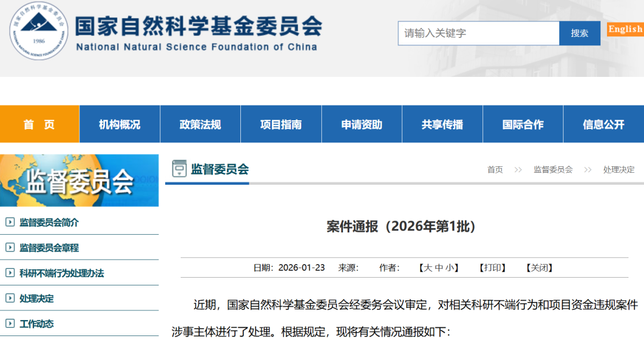
Task: Expand the 申请资助 navigation entry
Action: 361,124
